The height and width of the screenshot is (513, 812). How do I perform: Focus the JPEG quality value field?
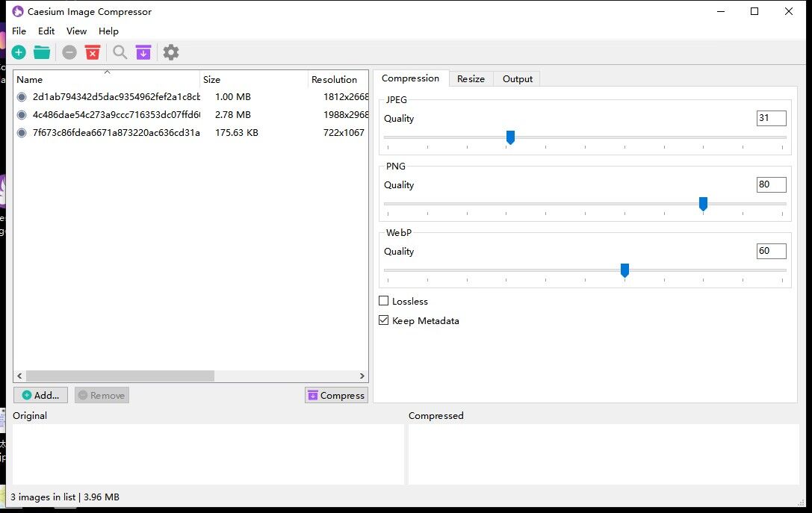(x=771, y=118)
